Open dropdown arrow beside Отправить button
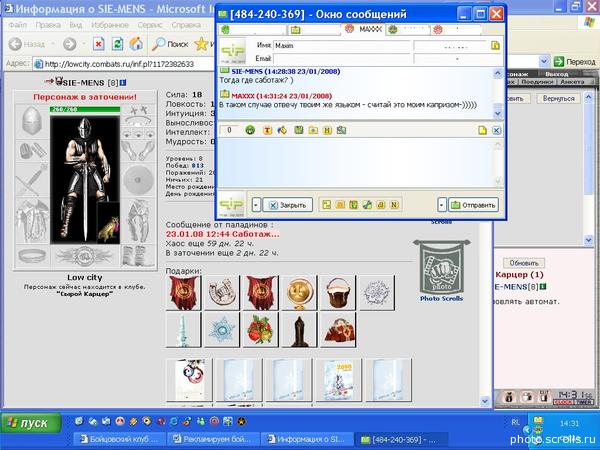The height and width of the screenshot is (450, 600). [x=442, y=205]
